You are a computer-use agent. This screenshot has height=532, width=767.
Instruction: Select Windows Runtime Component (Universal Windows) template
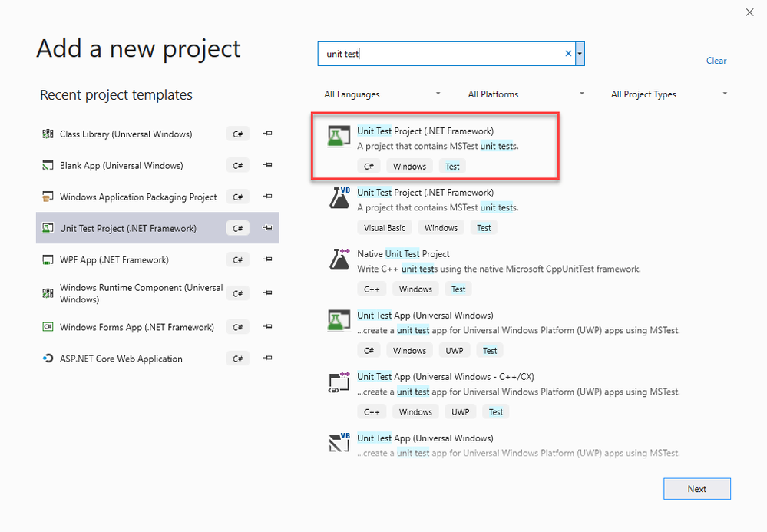point(157,293)
